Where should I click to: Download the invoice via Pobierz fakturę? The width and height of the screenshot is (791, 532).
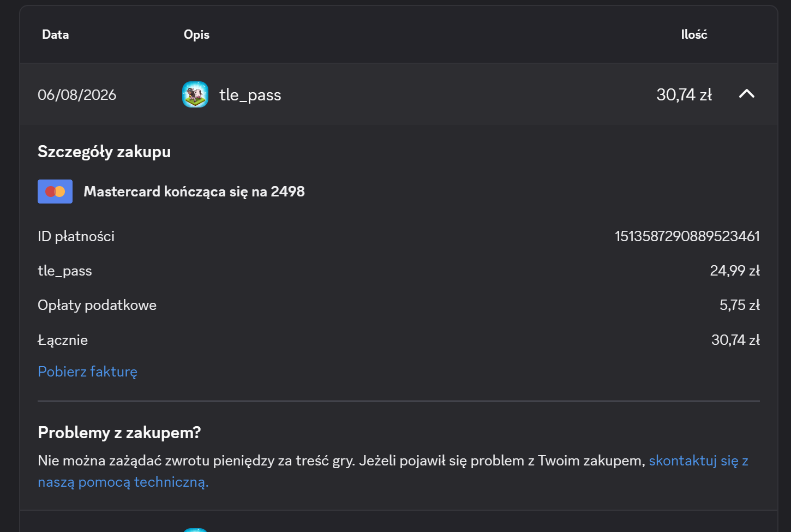pos(87,372)
